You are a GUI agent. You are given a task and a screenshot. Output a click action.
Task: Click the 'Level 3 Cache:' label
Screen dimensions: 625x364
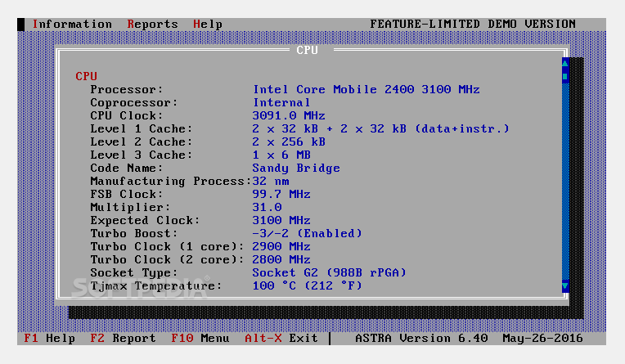pos(141,155)
